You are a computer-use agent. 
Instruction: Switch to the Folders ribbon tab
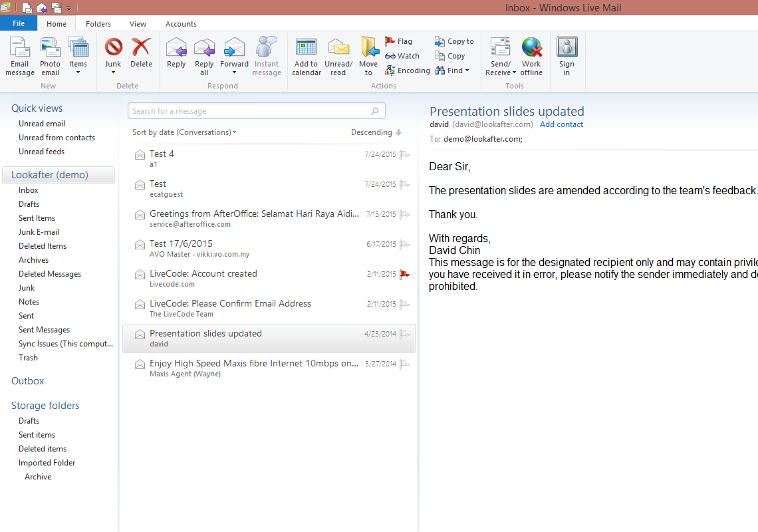98,24
